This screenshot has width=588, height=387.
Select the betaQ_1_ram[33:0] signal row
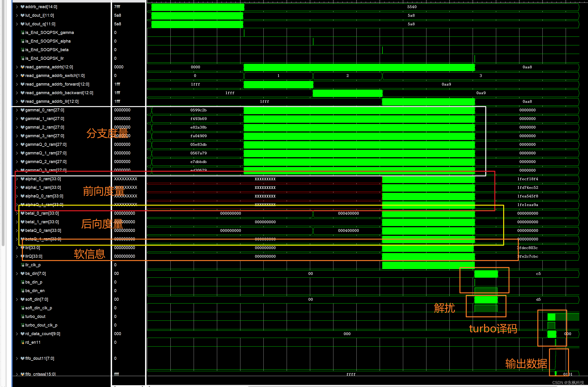62,239
